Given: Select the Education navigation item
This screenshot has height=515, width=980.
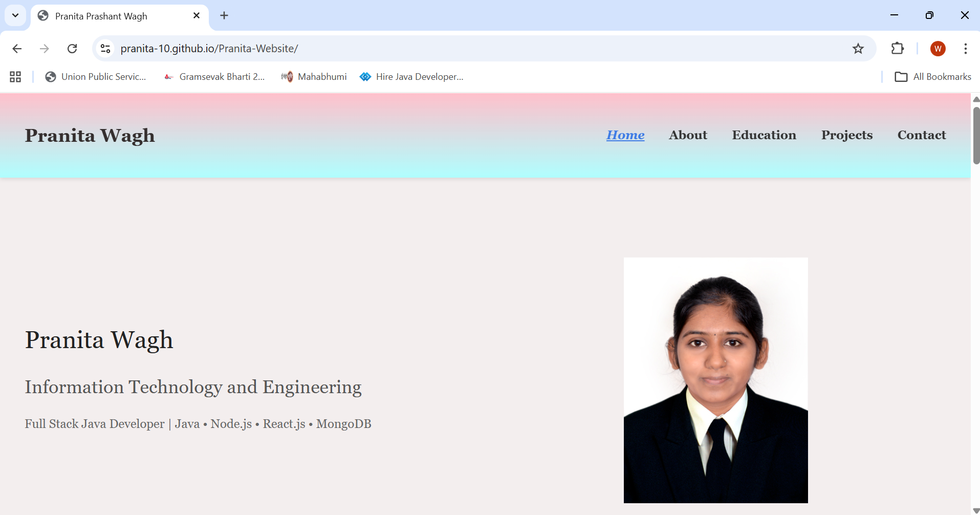Looking at the screenshot, I should (764, 135).
